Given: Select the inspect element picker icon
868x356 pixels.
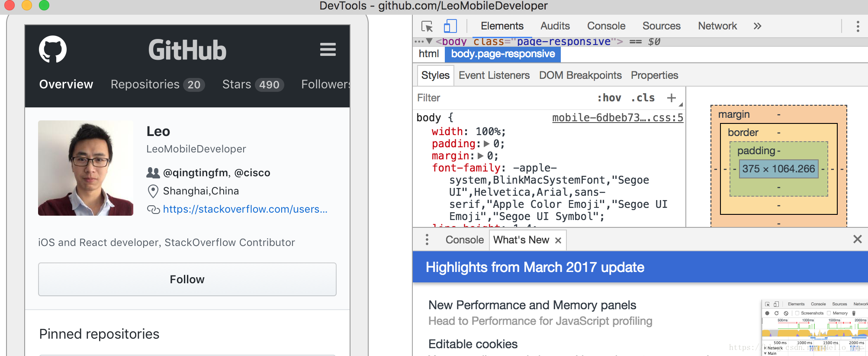Looking at the screenshot, I should click(427, 26).
